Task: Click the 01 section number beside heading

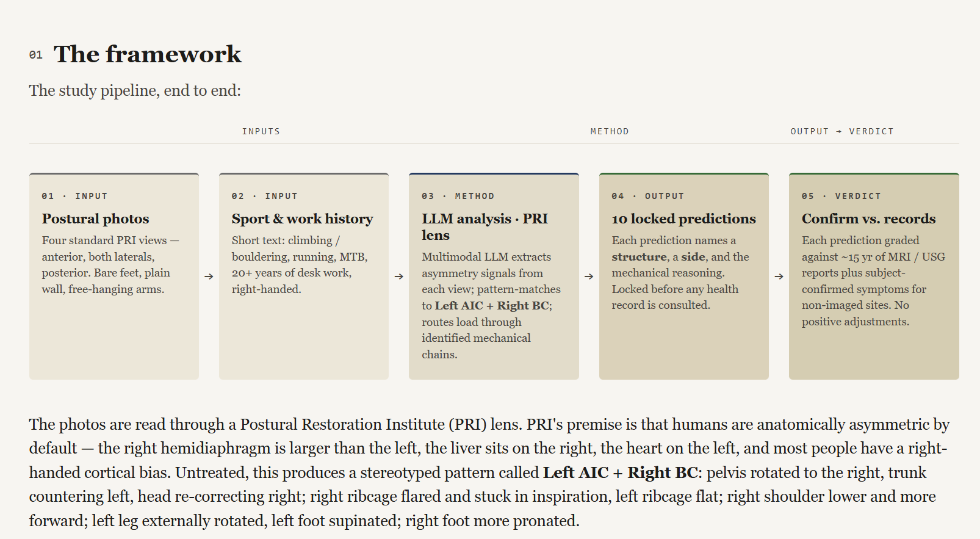Action: [x=36, y=55]
